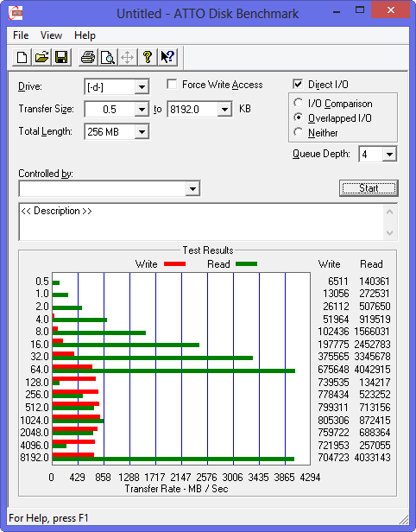This screenshot has height=532, width=416.
Task: Activate context help arrow-question icon
Action: pyautogui.click(x=167, y=57)
